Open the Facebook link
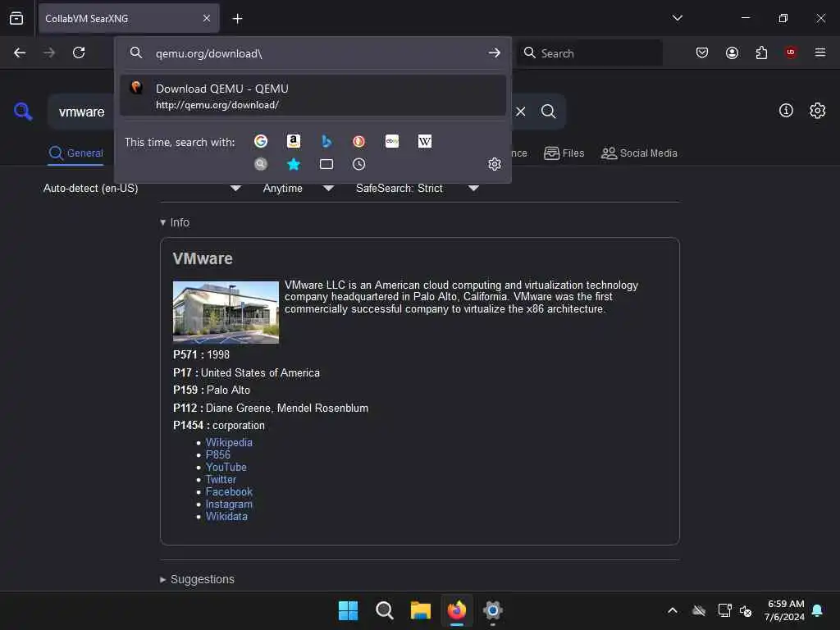Viewport: 840px width, 630px height. [229, 492]
